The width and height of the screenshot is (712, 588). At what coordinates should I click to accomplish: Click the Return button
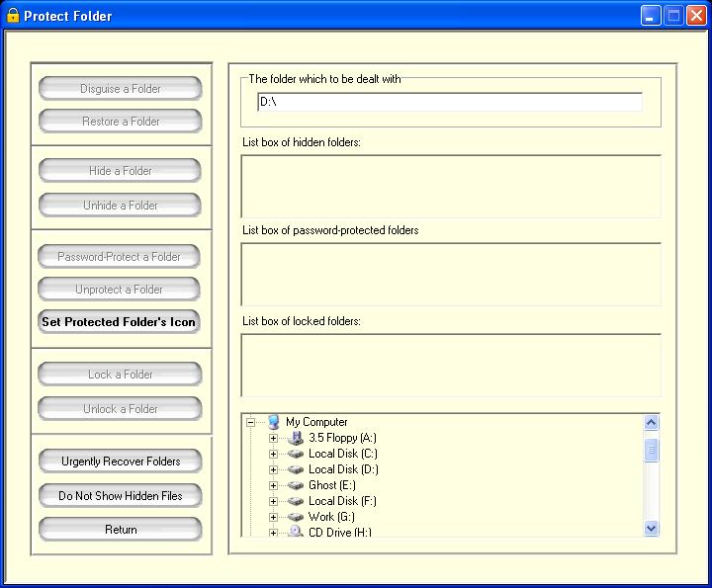[121, 530]
